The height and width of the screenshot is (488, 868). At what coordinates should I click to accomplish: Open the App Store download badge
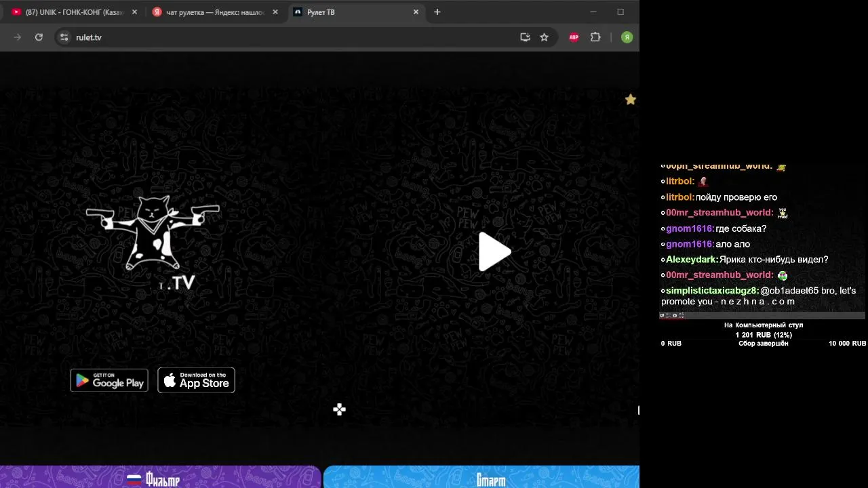(x=197, y=380)
